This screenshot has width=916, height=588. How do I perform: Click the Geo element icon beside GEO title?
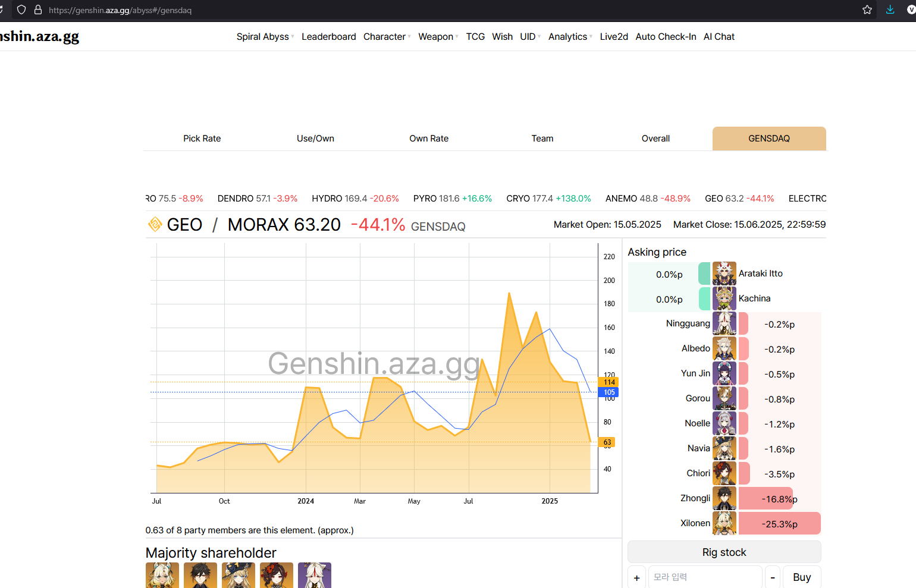(155, 224)
